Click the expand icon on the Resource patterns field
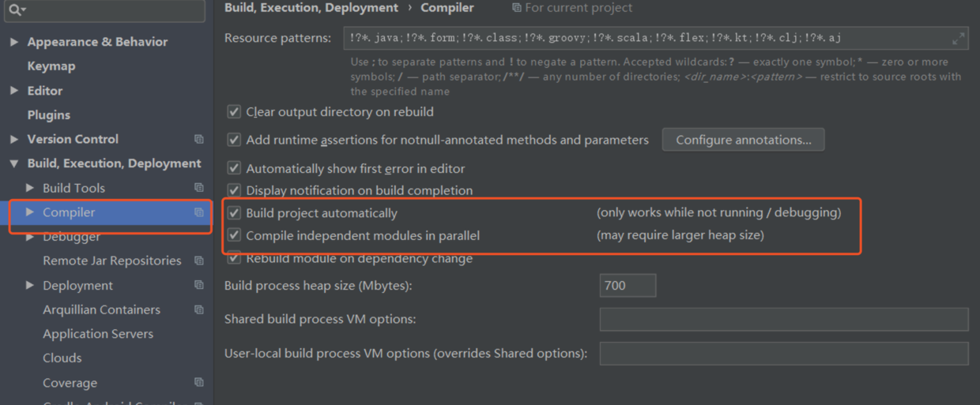This screenshot has width=980, height=405. tap(958, 38)
